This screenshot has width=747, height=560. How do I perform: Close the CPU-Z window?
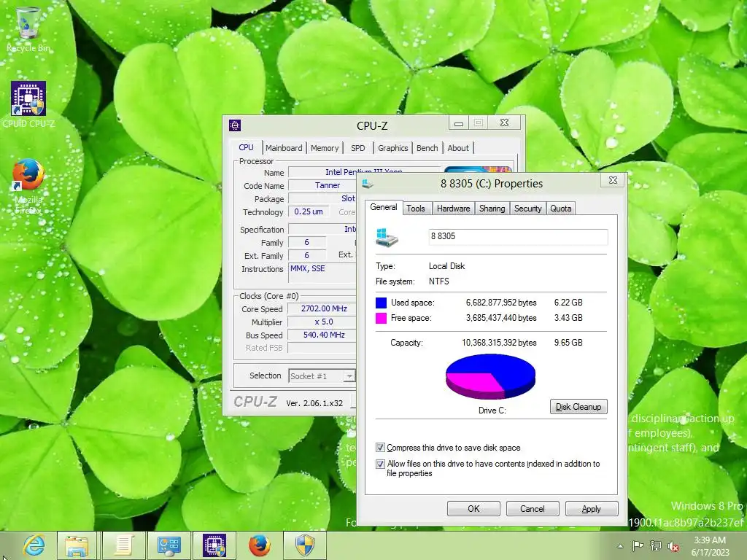[x=505, y=122]
